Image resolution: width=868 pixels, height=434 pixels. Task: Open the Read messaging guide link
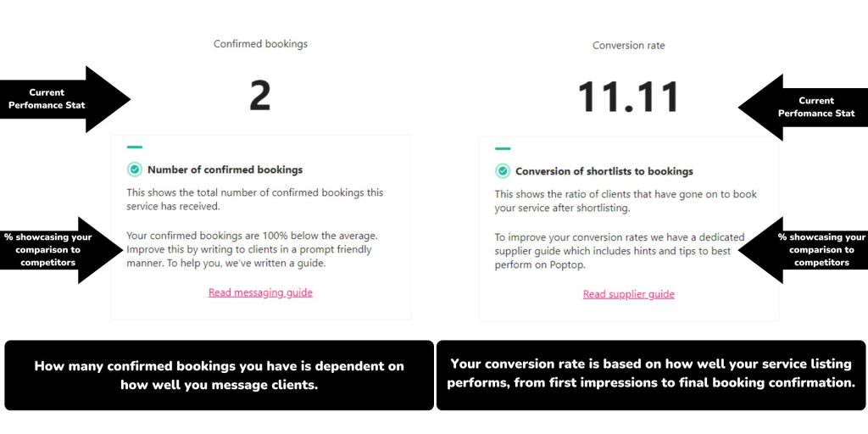pos(260,292)
